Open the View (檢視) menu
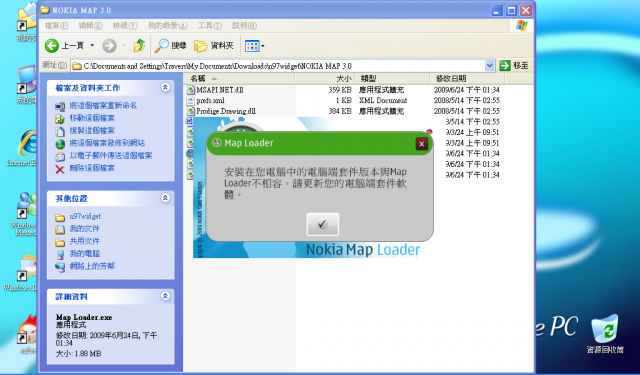This screenshot has width=640, height=375. pos(125,26)
